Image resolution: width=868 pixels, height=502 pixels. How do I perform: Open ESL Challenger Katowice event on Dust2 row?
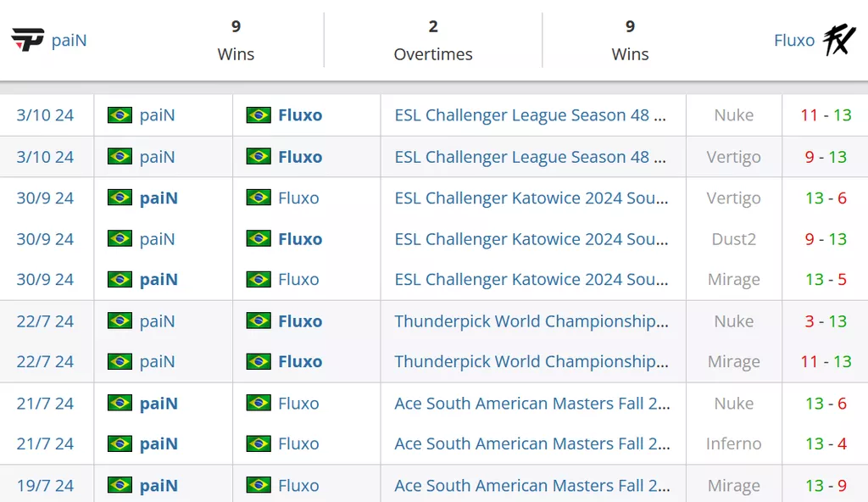point(530,239)
